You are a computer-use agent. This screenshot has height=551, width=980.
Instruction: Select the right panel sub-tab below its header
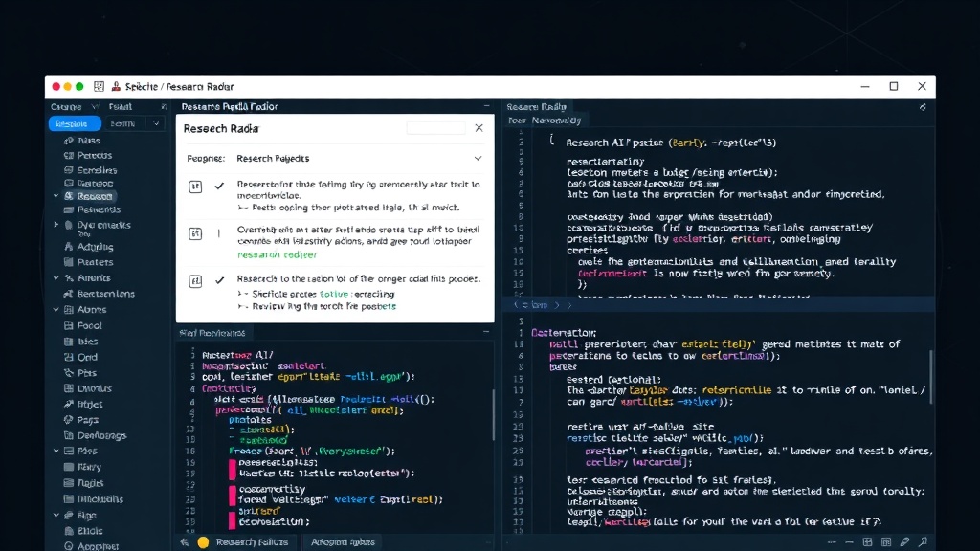click(545, 121)
